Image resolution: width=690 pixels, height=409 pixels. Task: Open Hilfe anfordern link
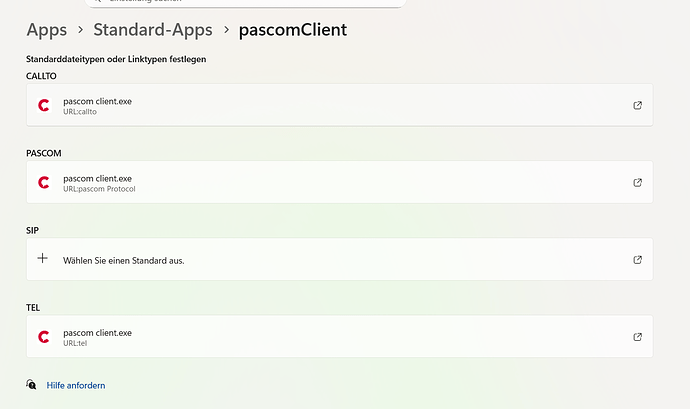(x=76, y=385)
